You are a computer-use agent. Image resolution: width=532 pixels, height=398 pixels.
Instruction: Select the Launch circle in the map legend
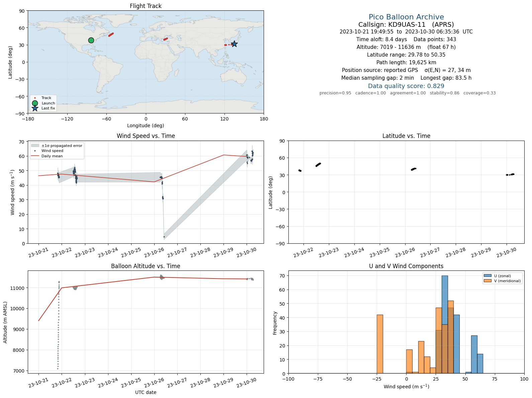(x=35, y=103)
